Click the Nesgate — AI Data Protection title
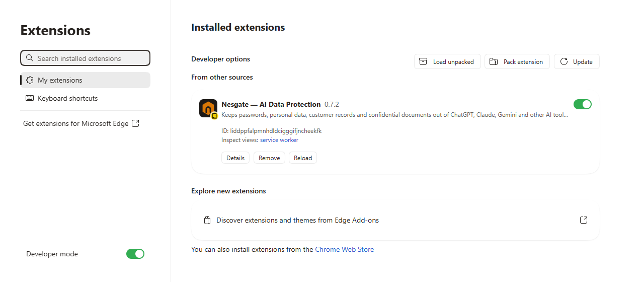Screen dimensions: 644x282 click(271, 104)
